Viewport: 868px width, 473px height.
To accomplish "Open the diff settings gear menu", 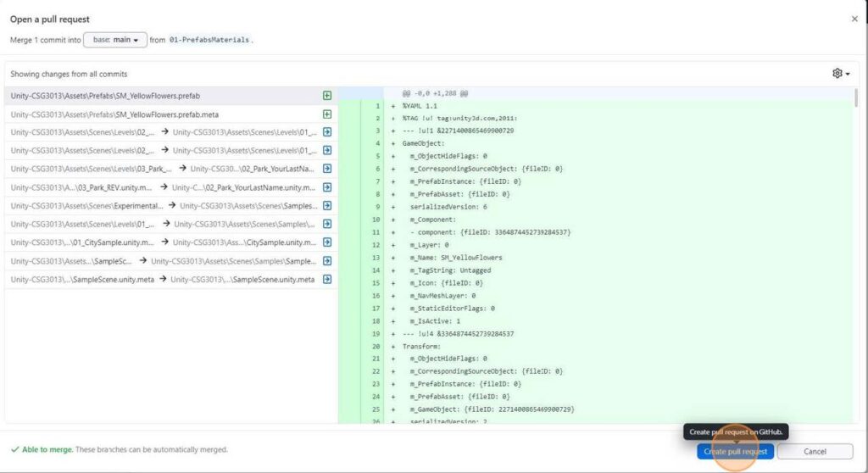I will coord(841,73).
